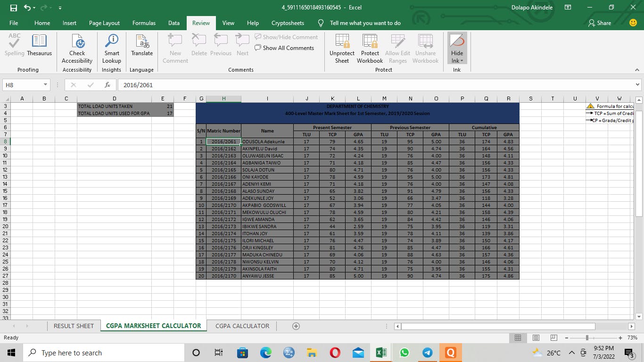Run Check Accessibility
The image size is (644, 362).
[x=77, y=49]
